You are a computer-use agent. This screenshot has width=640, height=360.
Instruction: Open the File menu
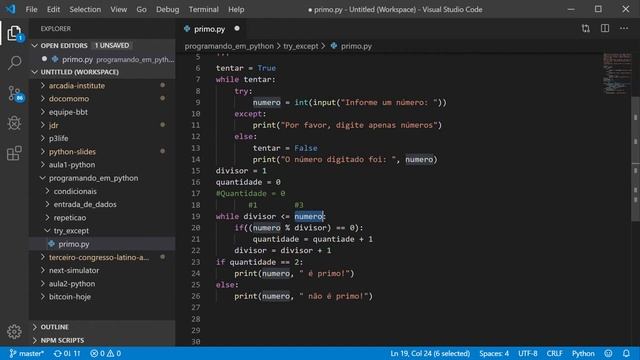[x=31, y=9]
